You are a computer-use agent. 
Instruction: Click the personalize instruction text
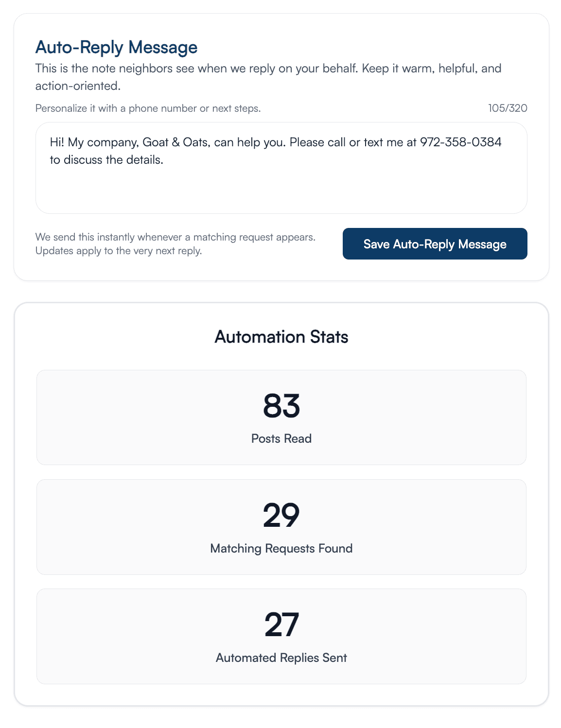[x=148, y=108]
